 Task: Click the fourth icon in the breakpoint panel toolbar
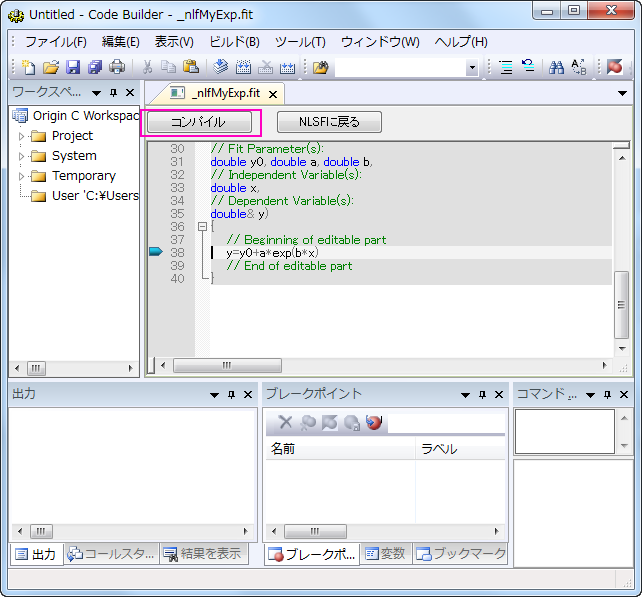click(352, 422)
